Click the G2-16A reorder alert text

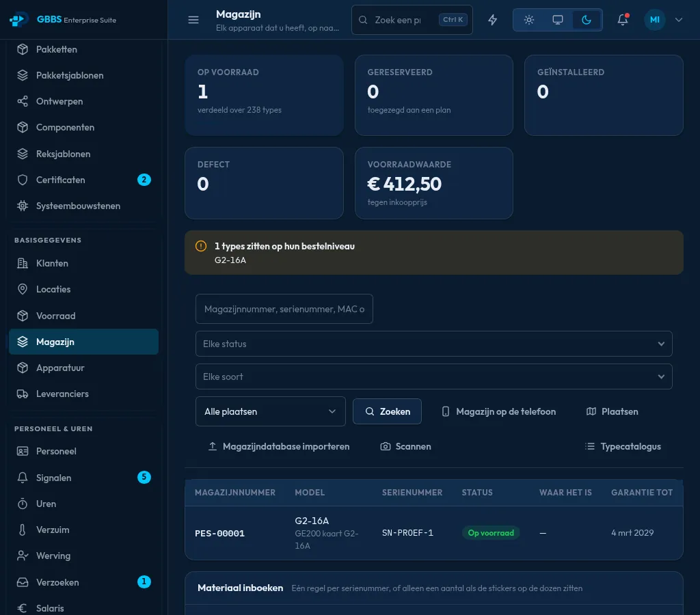pyautogui.click(x=230, y=260)
